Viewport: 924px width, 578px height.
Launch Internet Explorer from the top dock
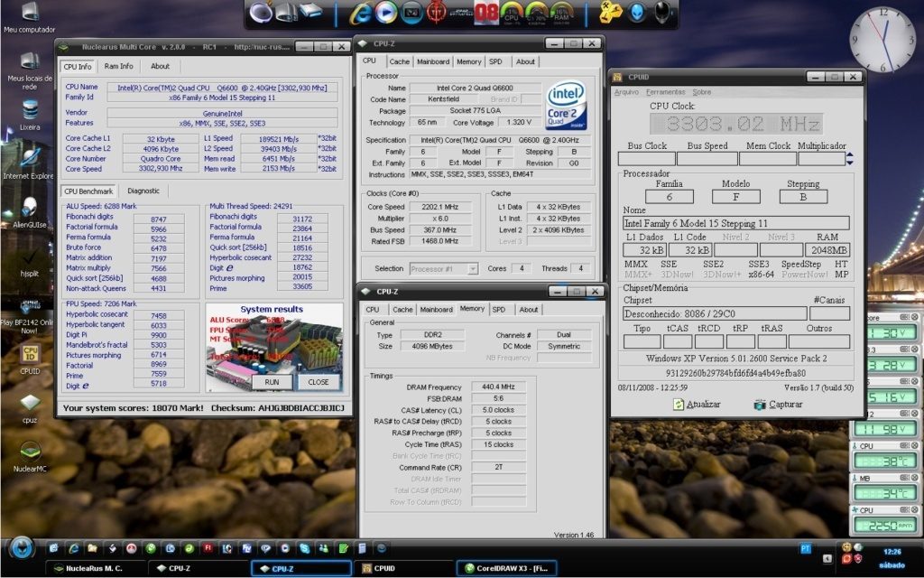click(360, 13)
